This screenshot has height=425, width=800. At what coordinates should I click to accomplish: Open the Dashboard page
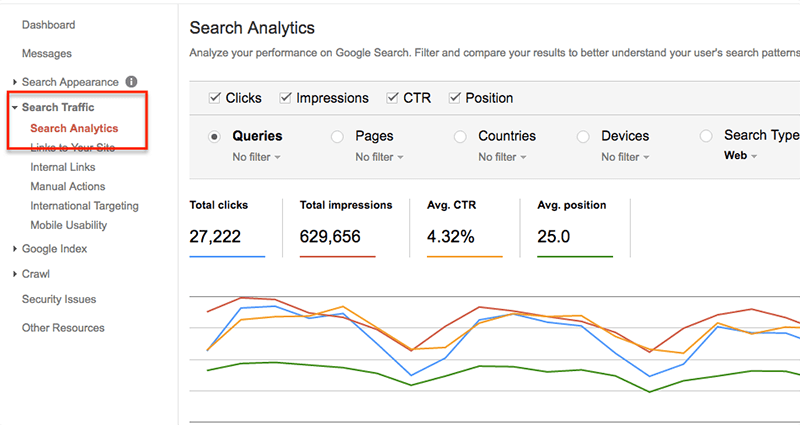(x=48, y=25)
